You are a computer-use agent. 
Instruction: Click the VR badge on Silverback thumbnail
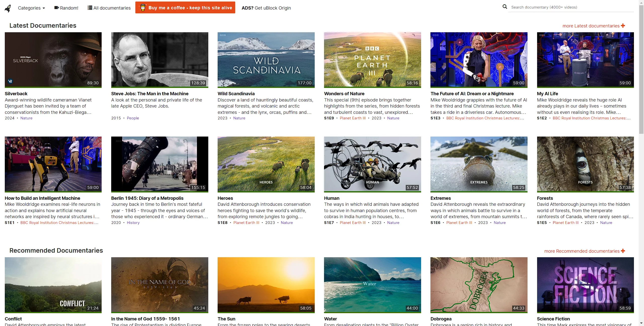click(x=10, y=81)
